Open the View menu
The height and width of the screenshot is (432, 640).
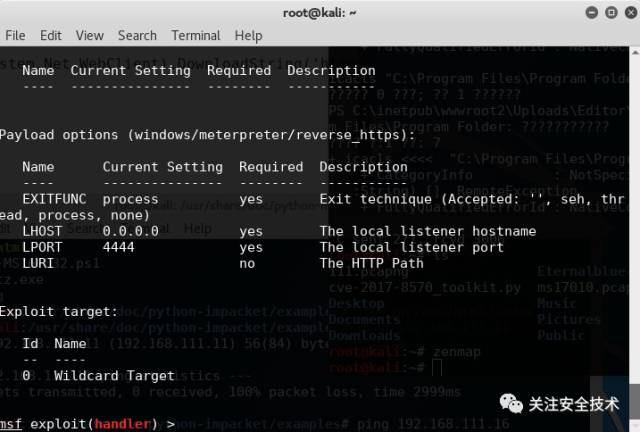click(89, 35)
